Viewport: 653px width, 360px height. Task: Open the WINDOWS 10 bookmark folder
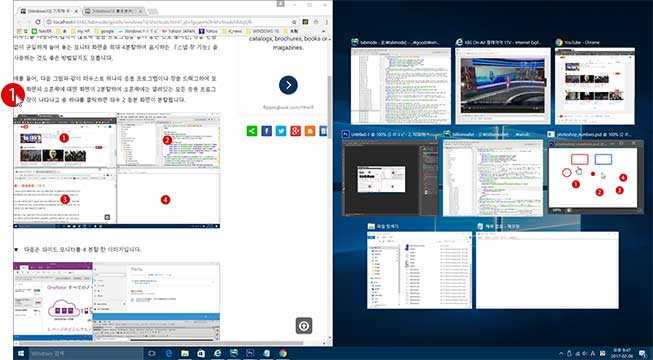tap(263, 31)
